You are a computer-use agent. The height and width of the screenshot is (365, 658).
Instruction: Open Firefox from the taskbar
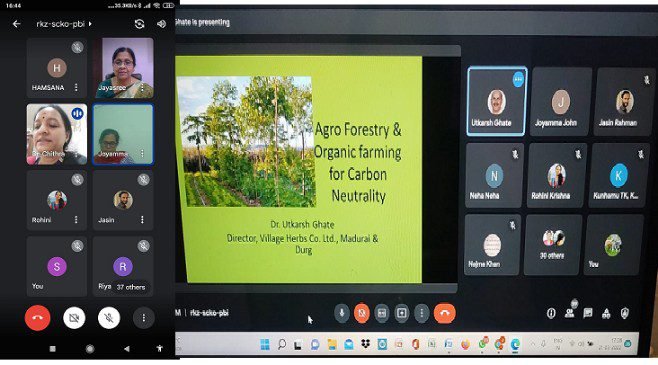coord(465,344)
